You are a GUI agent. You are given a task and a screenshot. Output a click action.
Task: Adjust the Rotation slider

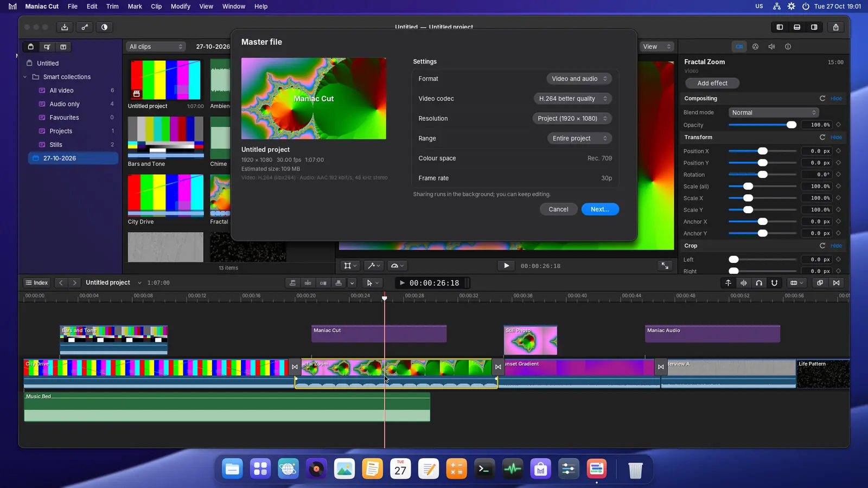coord(762,175)
